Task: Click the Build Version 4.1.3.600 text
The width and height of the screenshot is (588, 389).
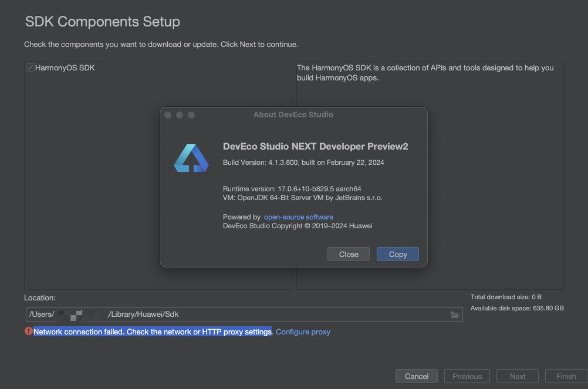Action: coord(303,163)
